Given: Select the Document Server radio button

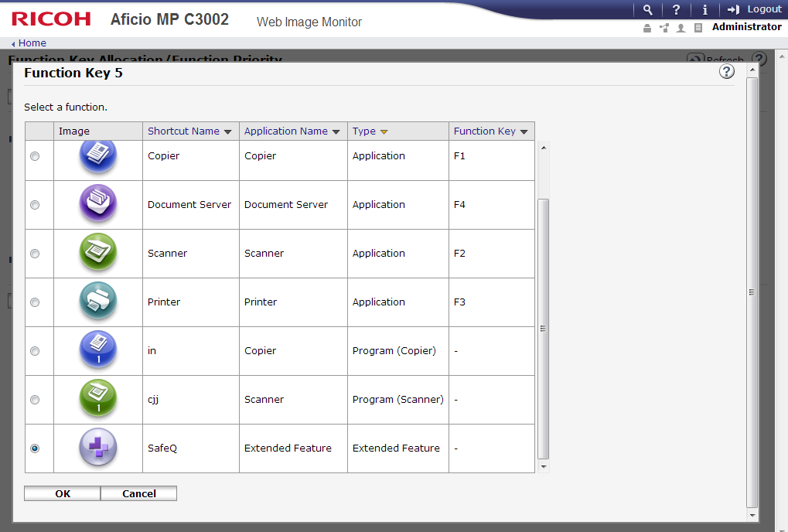Looking at the screenshot, I should tap(35, 205).
